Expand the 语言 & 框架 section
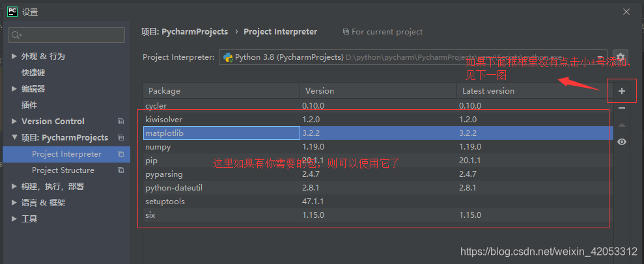This screenshot has width=644, height=264. tap(14, 202)
